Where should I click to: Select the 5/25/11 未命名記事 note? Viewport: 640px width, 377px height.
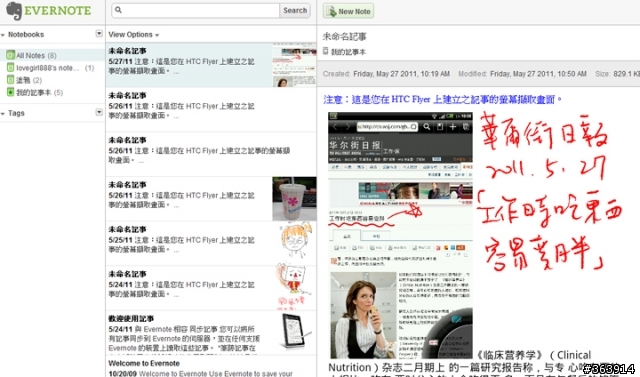[x=211, y=243]
